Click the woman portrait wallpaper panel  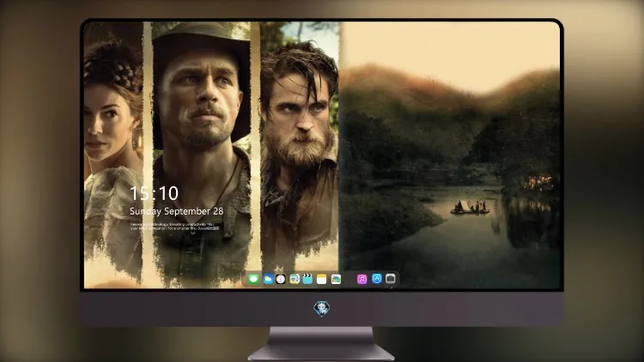click(x=113, y=154)
